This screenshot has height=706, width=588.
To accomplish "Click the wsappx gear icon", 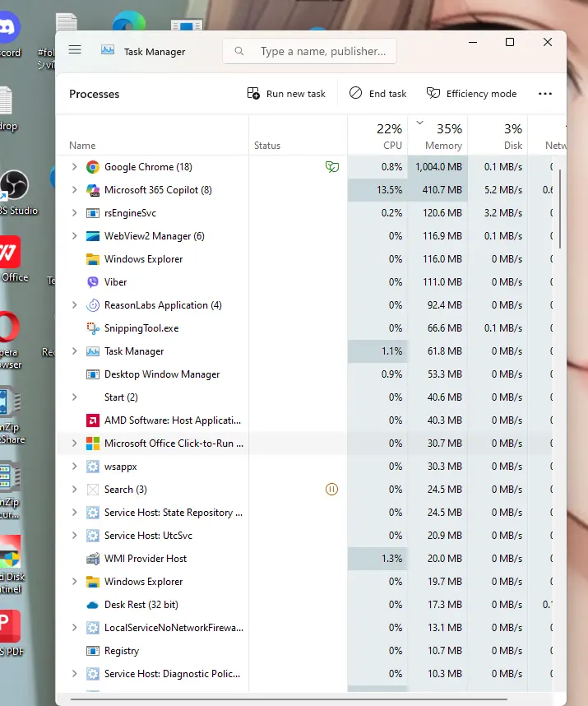I will click(93, 467).
